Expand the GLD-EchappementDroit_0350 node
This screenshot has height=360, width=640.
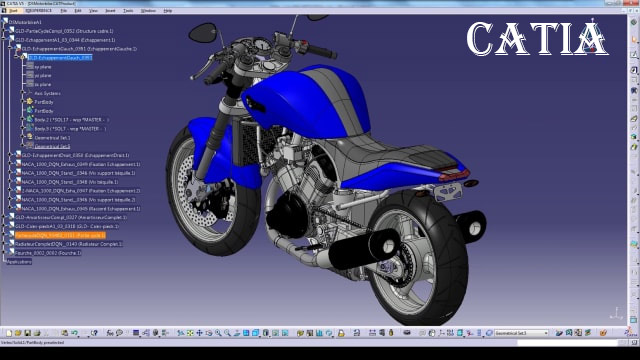tap(10, 155)
